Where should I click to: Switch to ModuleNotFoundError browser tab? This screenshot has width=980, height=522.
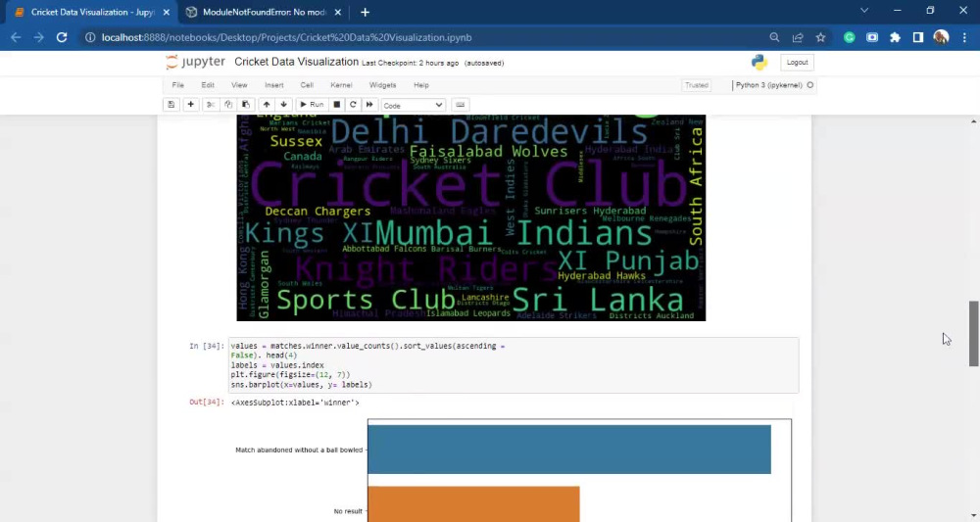264,12
